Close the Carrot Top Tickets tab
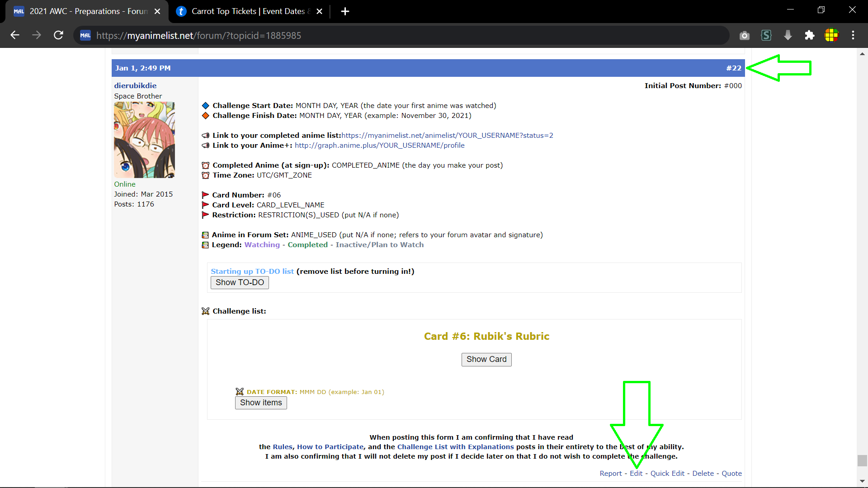Screen dimensions: 868x488 [319, 11]
